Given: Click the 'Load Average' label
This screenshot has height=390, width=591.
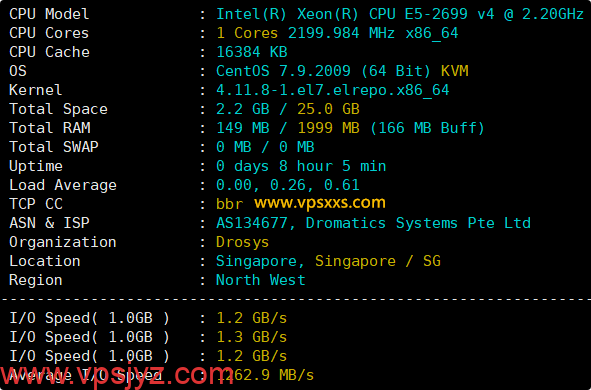Looking at the screenshot, I should click(63, 185).
